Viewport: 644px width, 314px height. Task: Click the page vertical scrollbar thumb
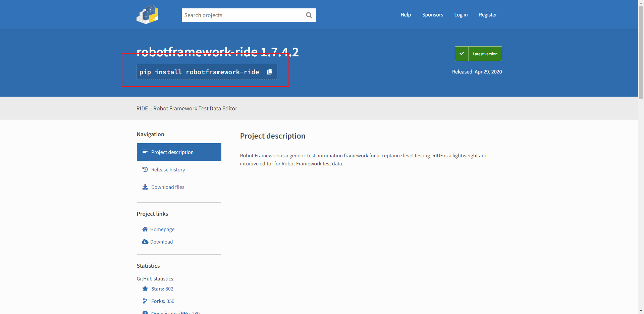(641, 52)
